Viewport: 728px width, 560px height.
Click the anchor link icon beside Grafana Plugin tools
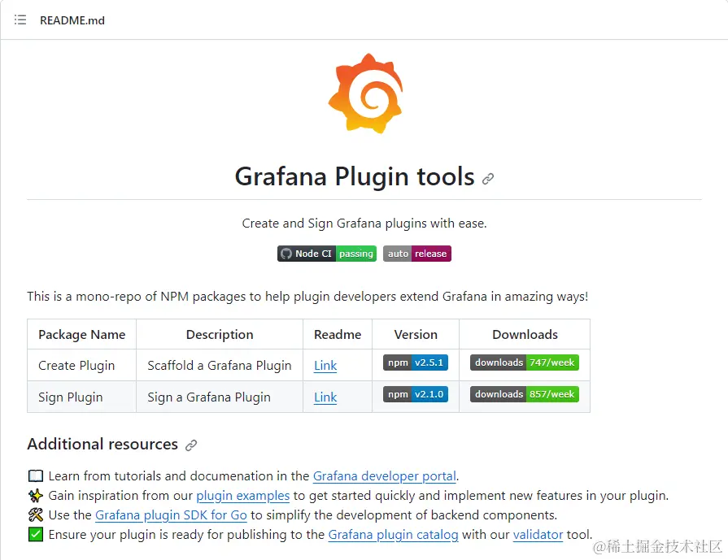click(x=488, y=179)
